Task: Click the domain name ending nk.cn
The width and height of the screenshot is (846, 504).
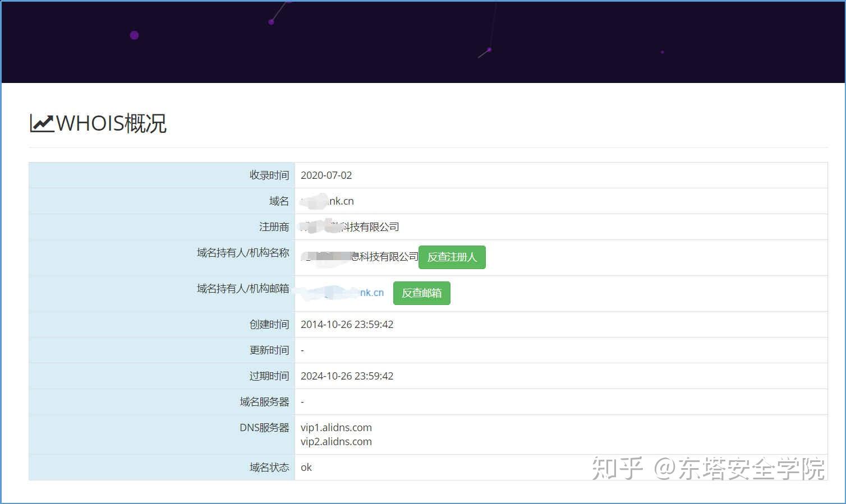Action: 327,201
